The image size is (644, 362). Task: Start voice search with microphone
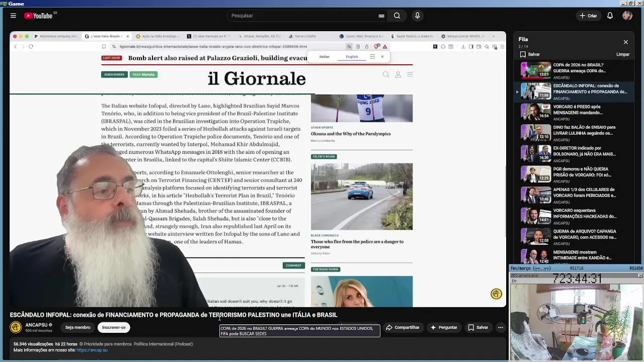pos(417,16)
